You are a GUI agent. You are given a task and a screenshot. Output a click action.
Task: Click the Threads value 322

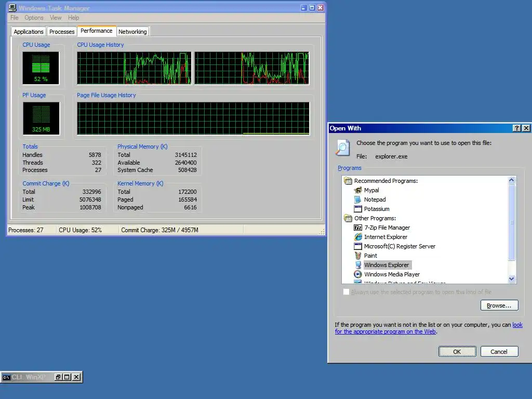(x=96, y=163)
